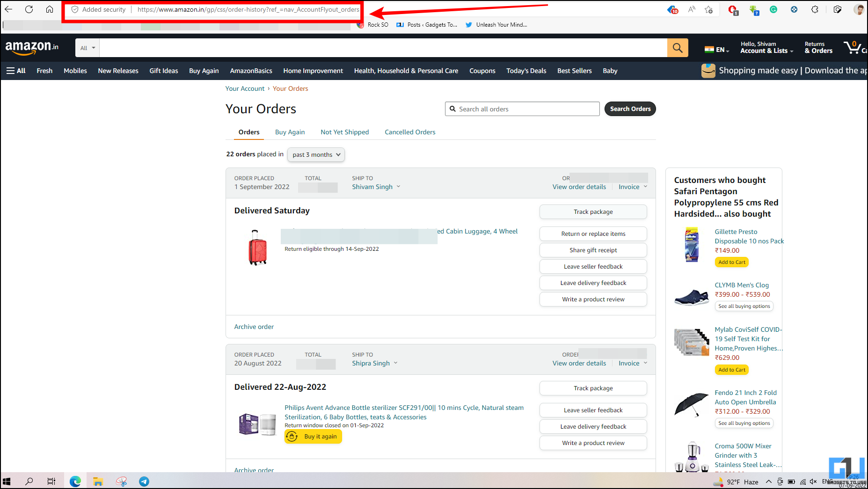This screenshot has height=489, width=868.
Task: Write a product review for Philips sterilizer
Action: tap(593, 443)
